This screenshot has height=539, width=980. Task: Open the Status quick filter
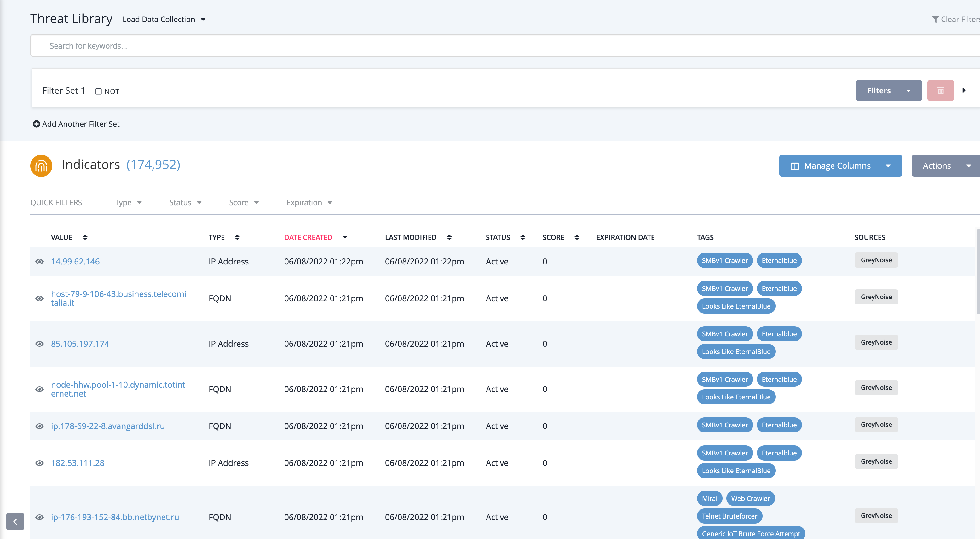pos(185,202)
